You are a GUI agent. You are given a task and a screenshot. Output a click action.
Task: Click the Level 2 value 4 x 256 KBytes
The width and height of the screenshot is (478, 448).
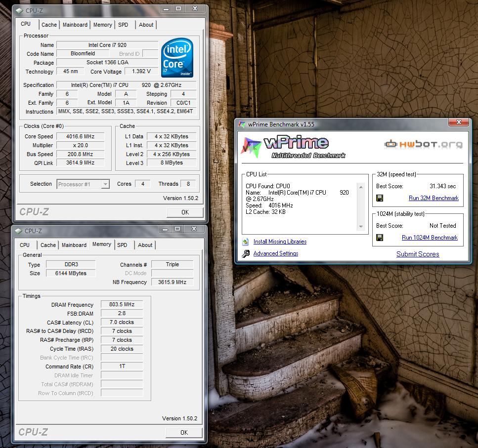172,154
